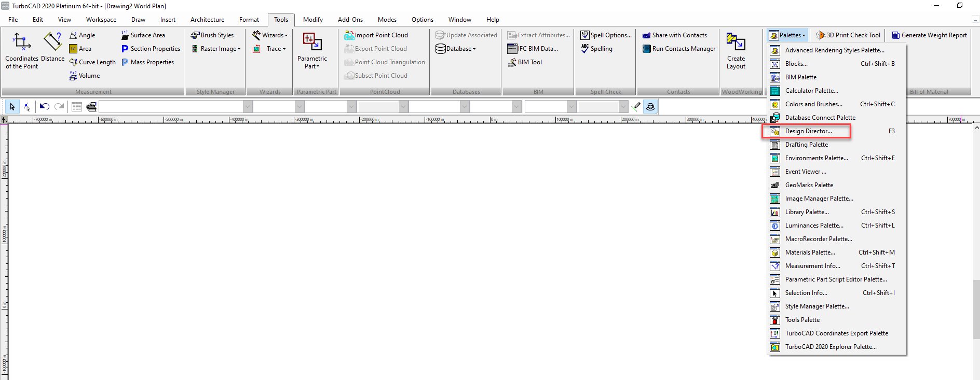Viewport: 980px width, 380px height.
Task: Open the Surface Area tool
Action: tap(143, 35)
